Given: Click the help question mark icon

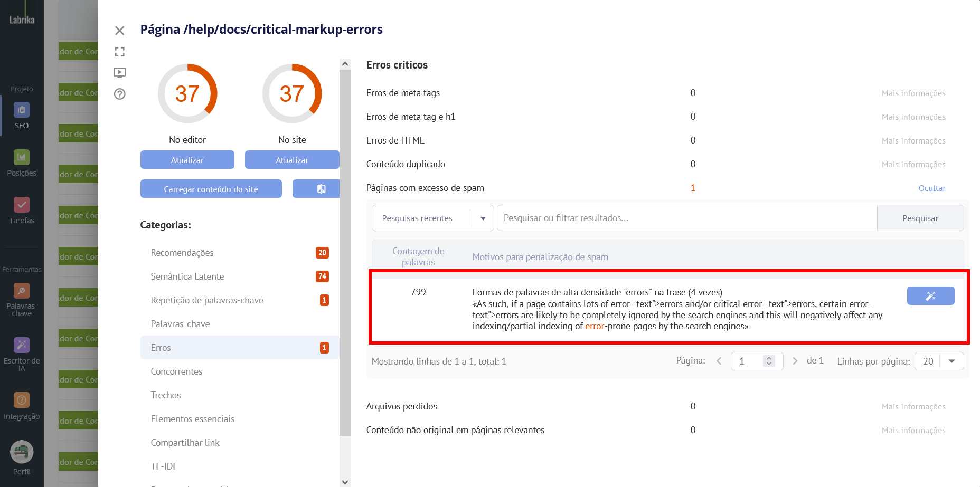Looking at the screenshot, I should tap(120, 94).
